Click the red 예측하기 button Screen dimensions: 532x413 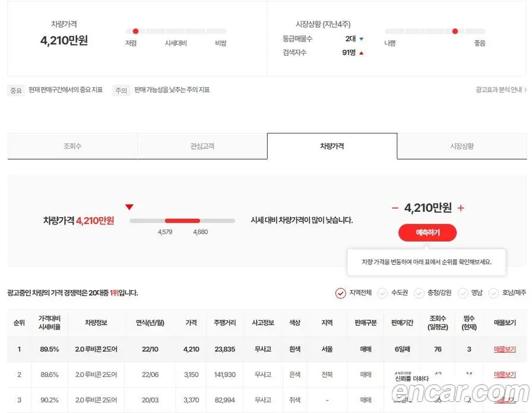(x=427, y=233)
